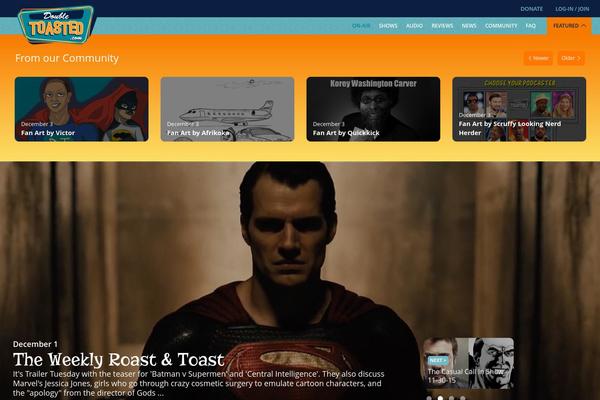Open the FAQ page
Image resolution: width=600 pixels, height=400 pixels.
(531, 26)
